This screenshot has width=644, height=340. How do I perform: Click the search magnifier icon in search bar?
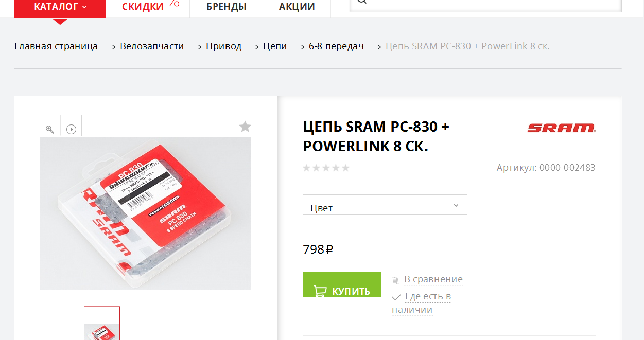(362, 2)
